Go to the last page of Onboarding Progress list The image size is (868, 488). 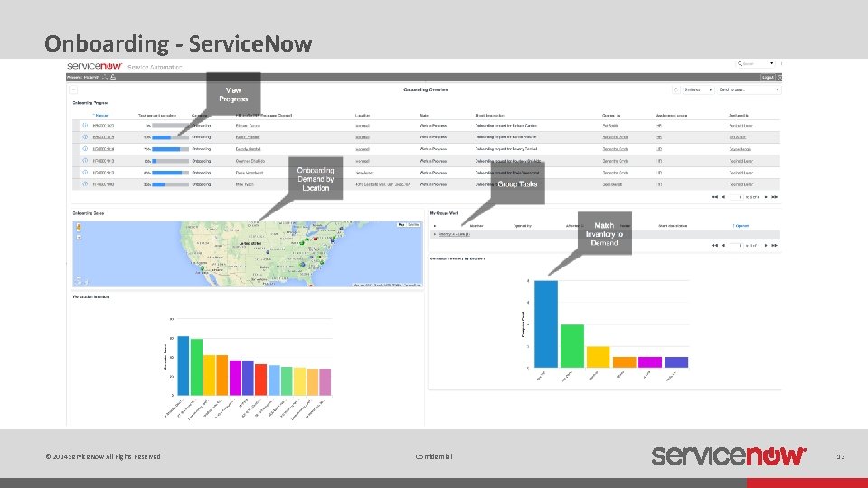pos(775,197)
